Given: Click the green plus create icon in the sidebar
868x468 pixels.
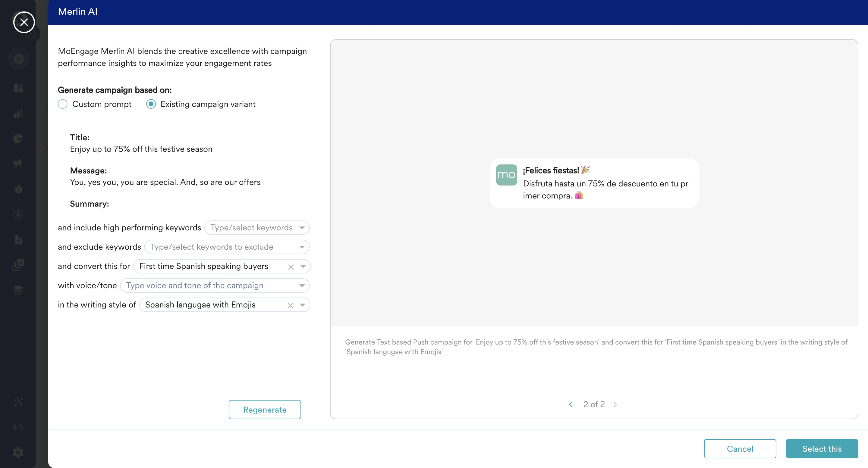Looking at the screenshot, I should (18, 59).
